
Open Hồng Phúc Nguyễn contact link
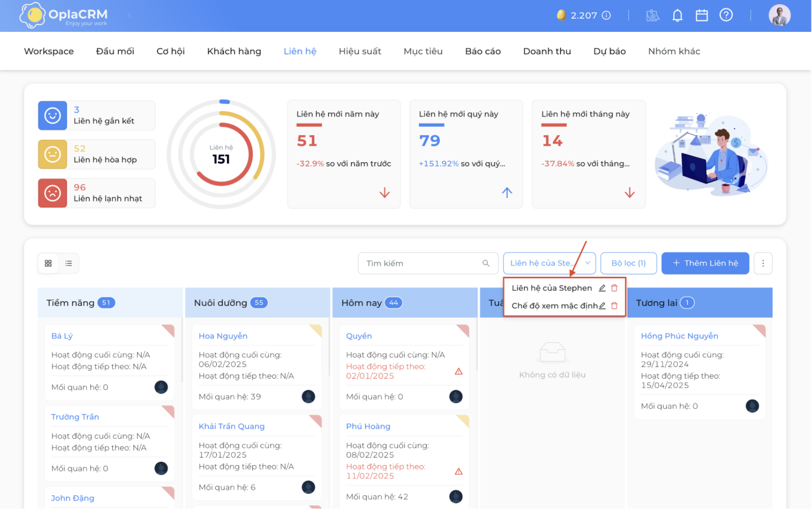679,336
